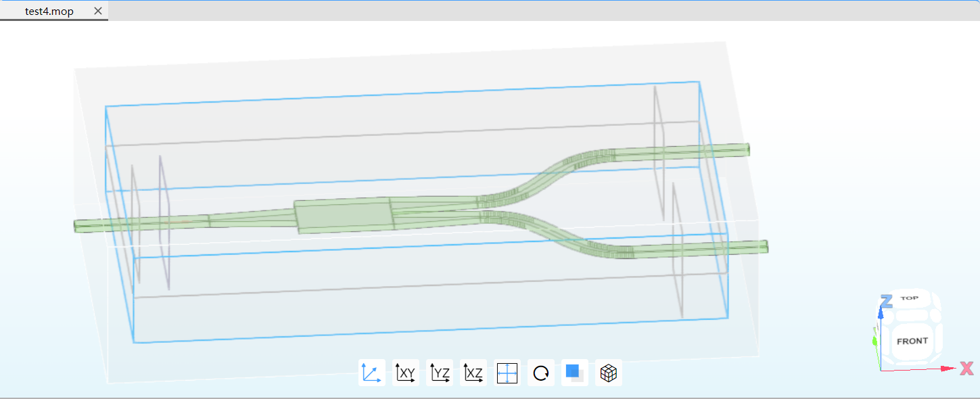
Task: Set view to the XZ plane
Action: click(473, 373)
